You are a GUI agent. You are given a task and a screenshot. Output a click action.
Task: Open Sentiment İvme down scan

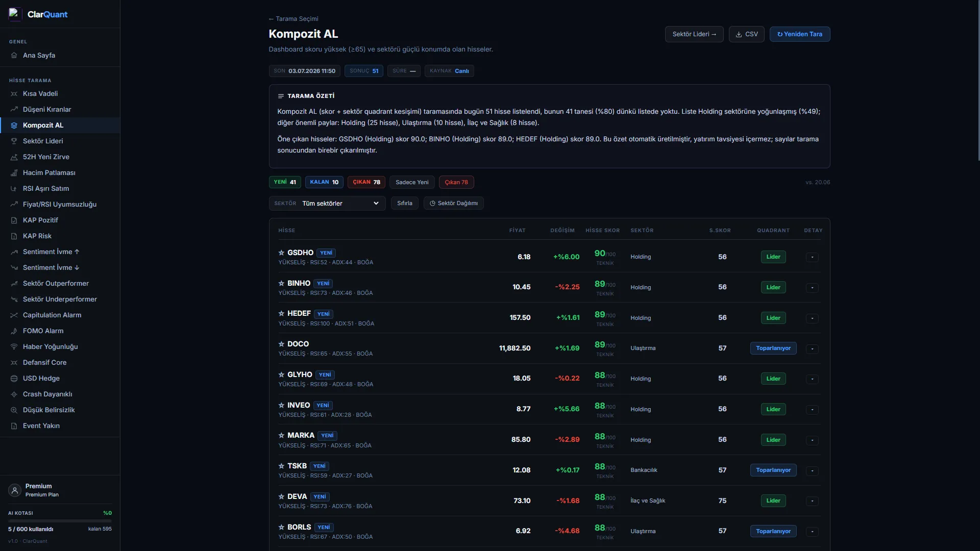[x=60, y=267]
